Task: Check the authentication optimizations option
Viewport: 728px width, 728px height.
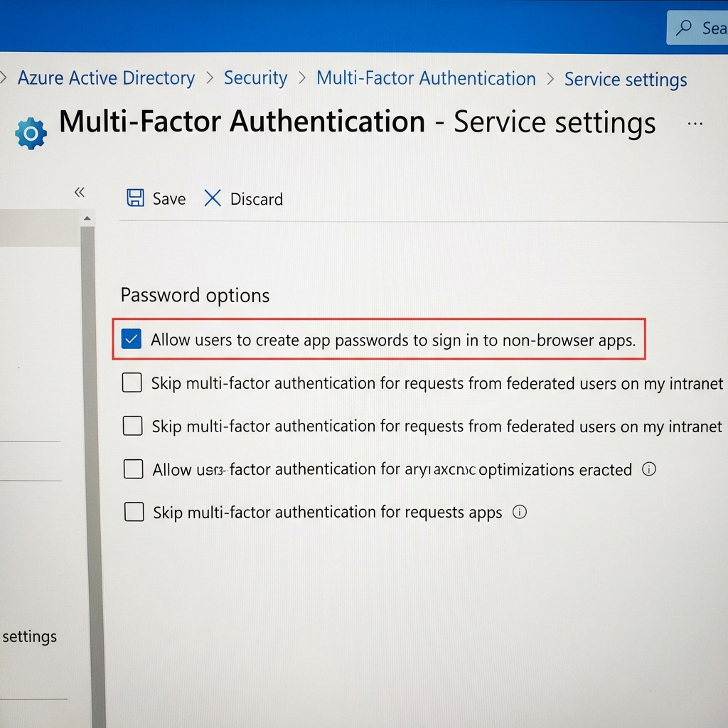Action: click(x=133, y=469)
